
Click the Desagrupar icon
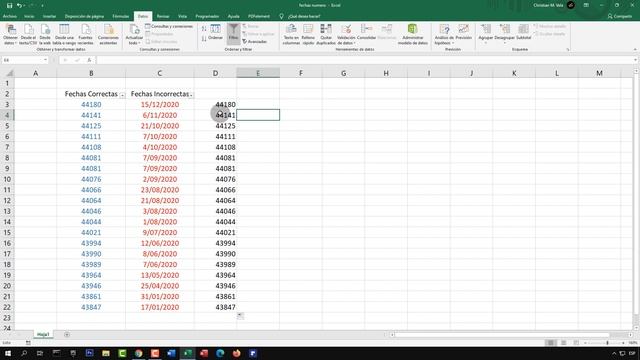504,33
